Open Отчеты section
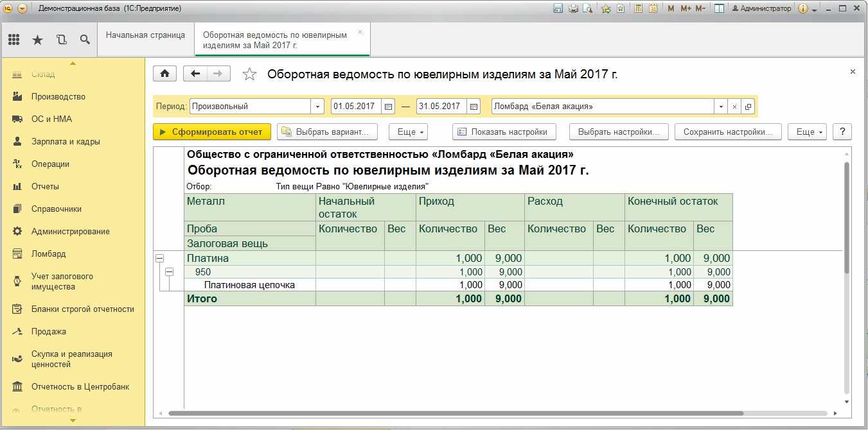The height and width of the screenshot is (430, 868). (45, 187)
